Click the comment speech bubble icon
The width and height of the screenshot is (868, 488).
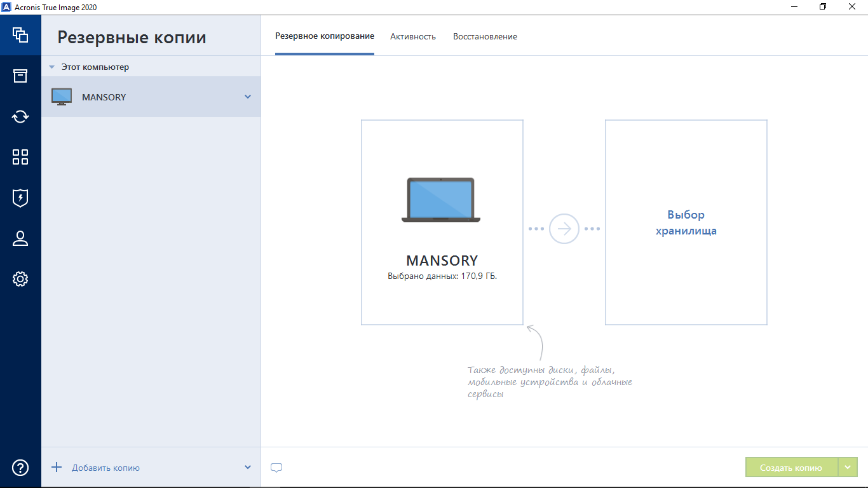(x=276, y=468)
